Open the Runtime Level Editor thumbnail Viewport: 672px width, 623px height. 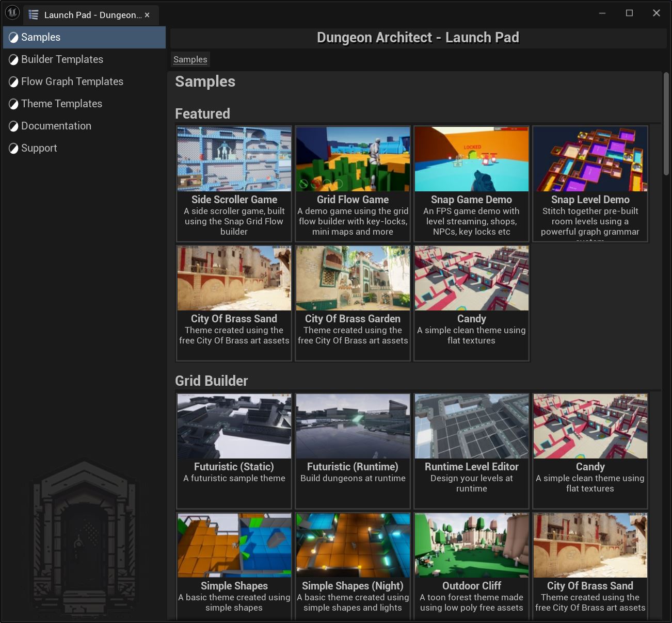click(x=472, y=426)
